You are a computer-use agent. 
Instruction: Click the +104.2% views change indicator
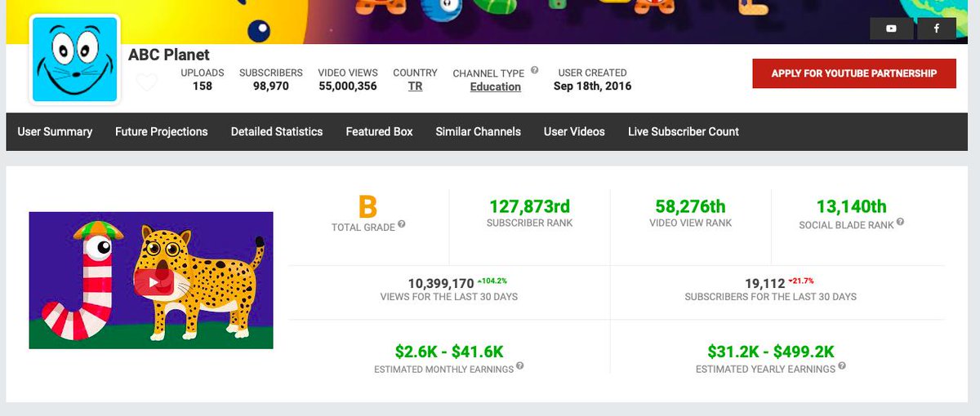point(493,281)
